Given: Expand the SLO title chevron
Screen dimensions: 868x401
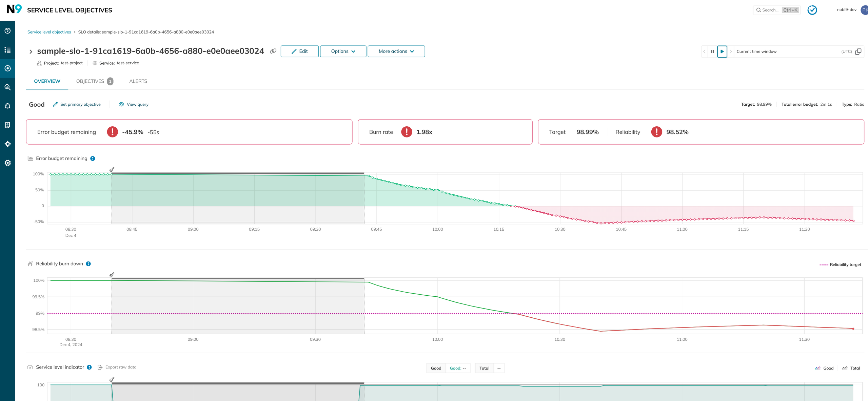Looking at the screenshot, I should [x=31, y=52].
